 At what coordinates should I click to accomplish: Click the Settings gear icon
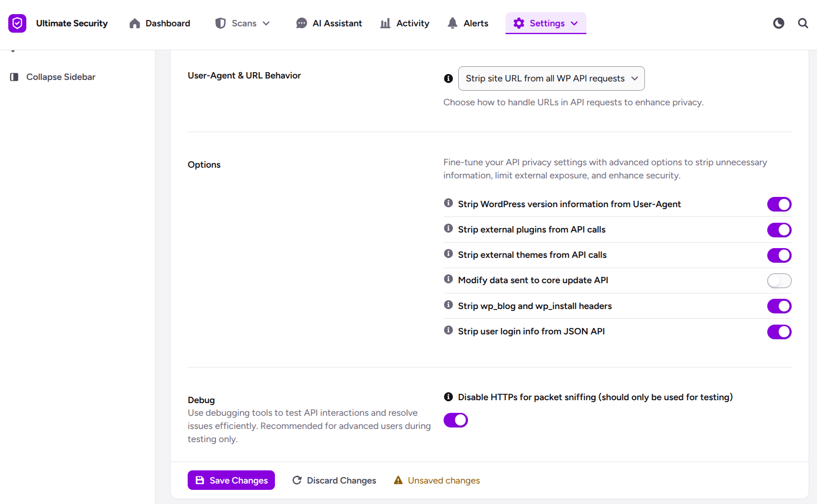point(519,23)
